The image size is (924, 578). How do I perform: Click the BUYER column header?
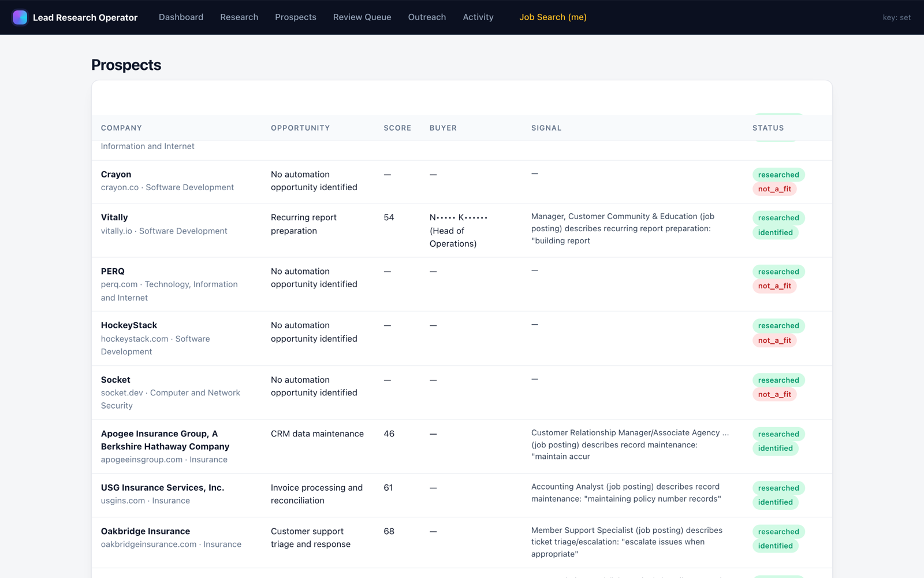(443, 128)
